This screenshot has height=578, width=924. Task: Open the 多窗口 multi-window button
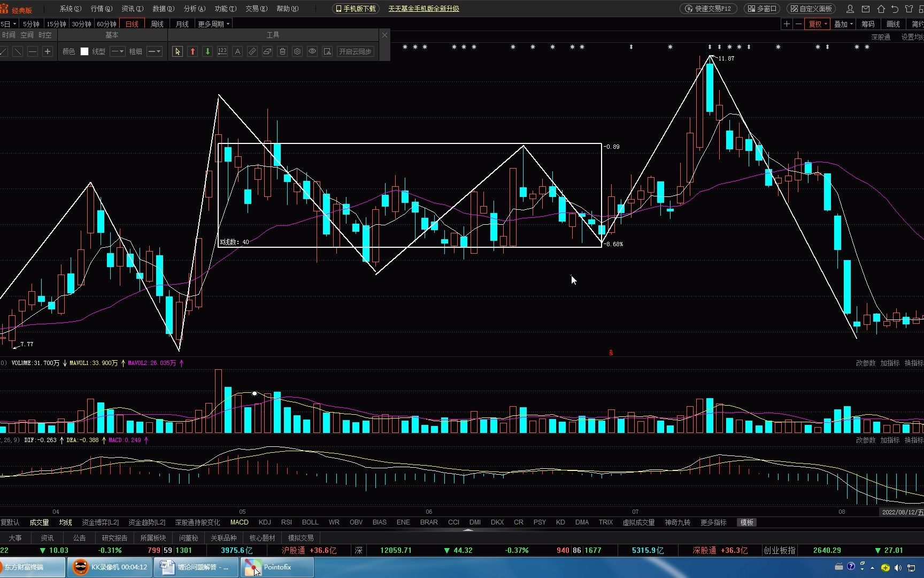762,9
